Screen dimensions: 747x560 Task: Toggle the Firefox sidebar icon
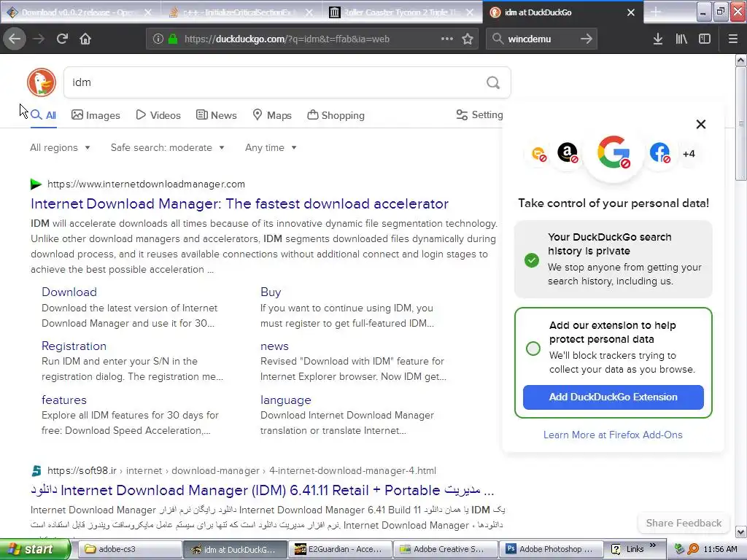(705, 39)
